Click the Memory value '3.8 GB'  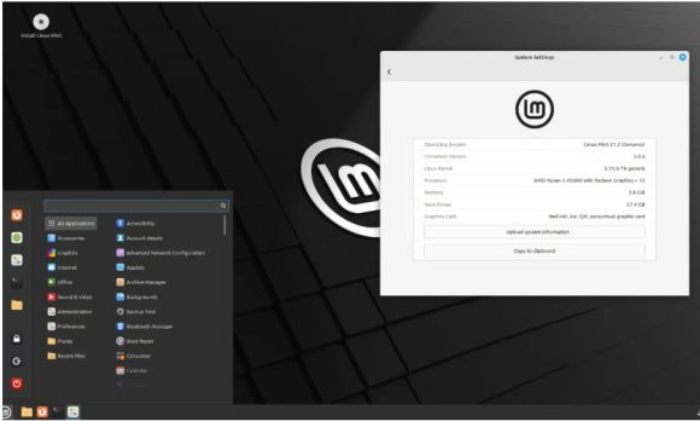tap(637, 192)
